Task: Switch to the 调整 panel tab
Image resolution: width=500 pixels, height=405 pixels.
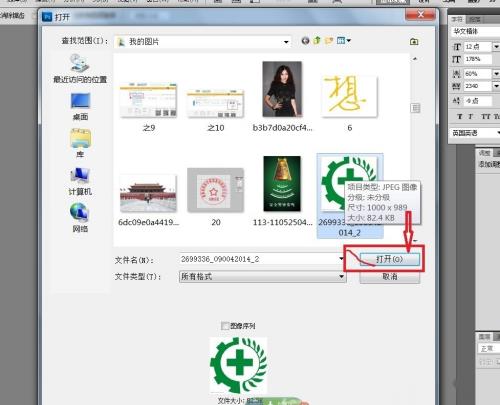Action: click(484, 153)
